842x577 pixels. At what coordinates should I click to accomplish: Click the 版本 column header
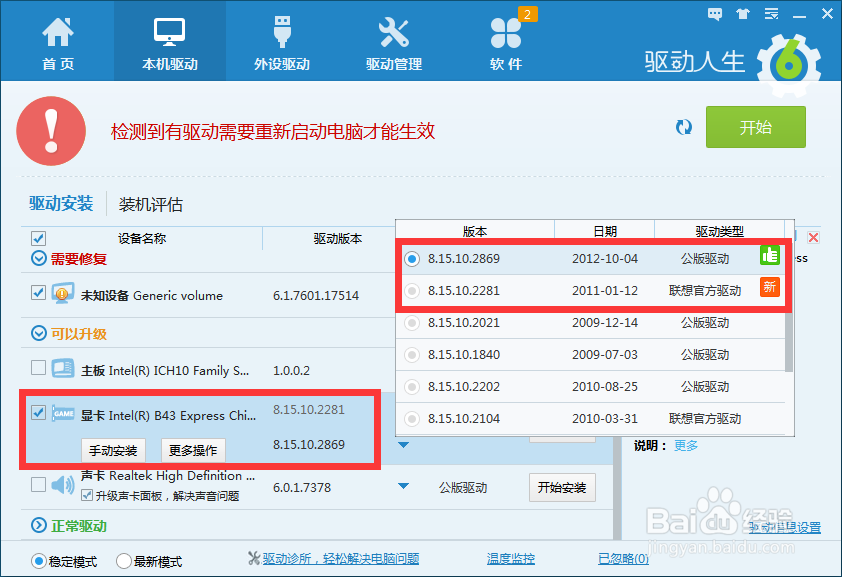click(x=475, y=231)
